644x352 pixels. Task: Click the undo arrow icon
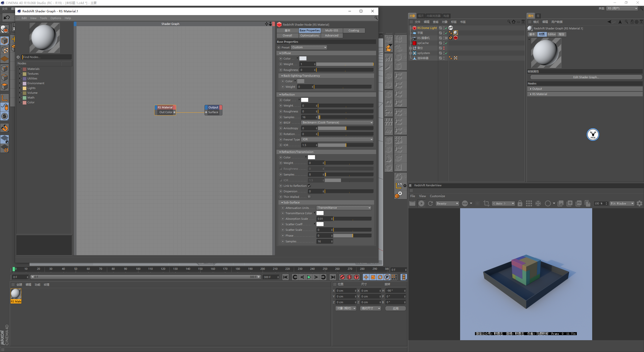[x=7, y=17]
